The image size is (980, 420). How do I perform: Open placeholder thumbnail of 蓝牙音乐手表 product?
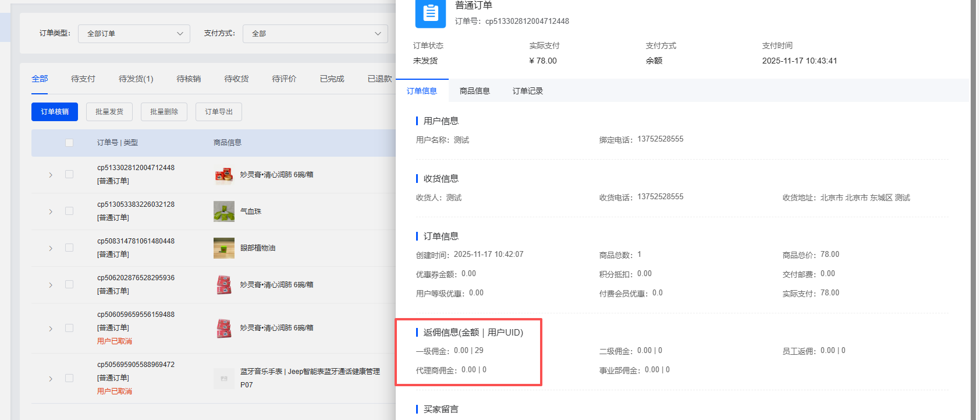tap(224, 378)
